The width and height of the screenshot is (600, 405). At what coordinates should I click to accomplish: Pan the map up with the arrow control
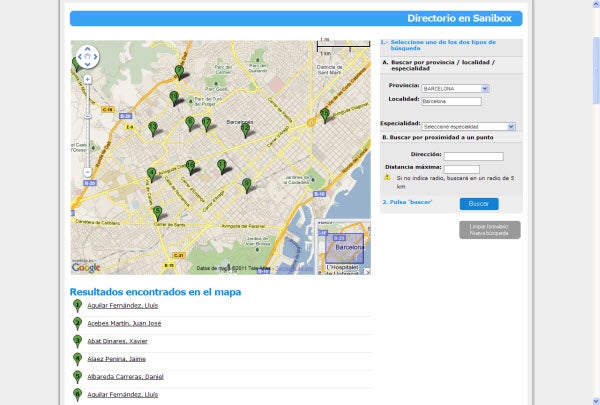tap(87, 49)
